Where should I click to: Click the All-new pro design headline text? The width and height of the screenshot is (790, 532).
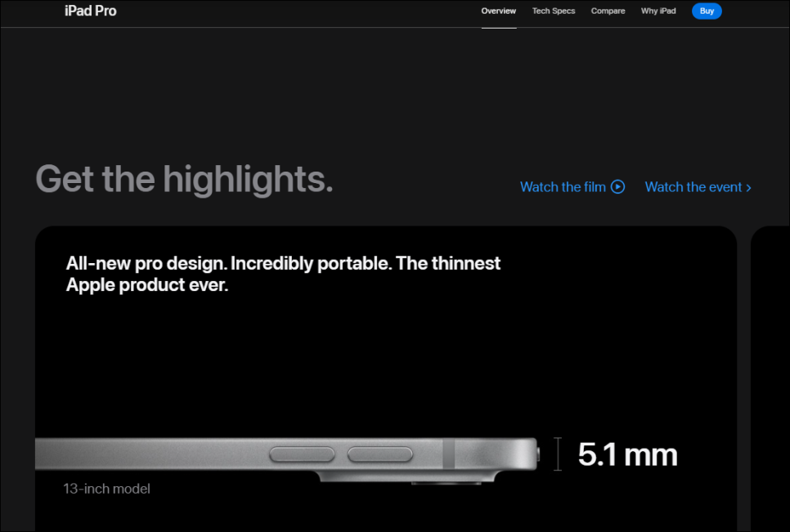pos(283,275)
